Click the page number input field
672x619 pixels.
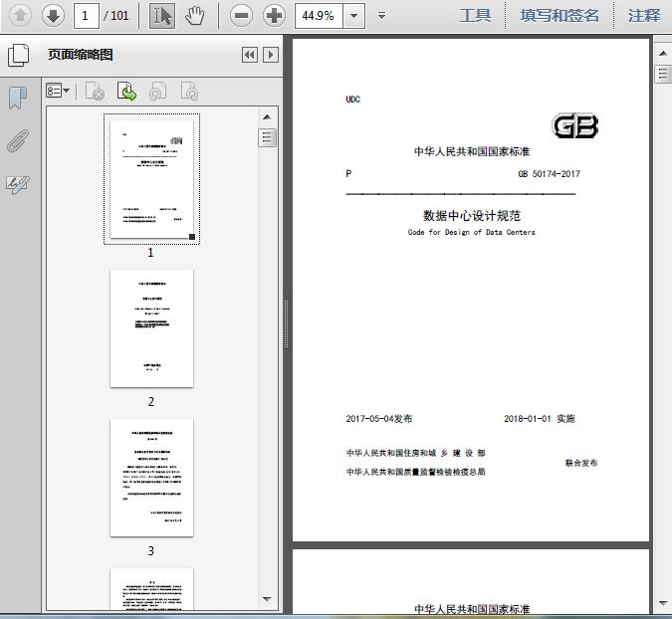coord(87,16)
